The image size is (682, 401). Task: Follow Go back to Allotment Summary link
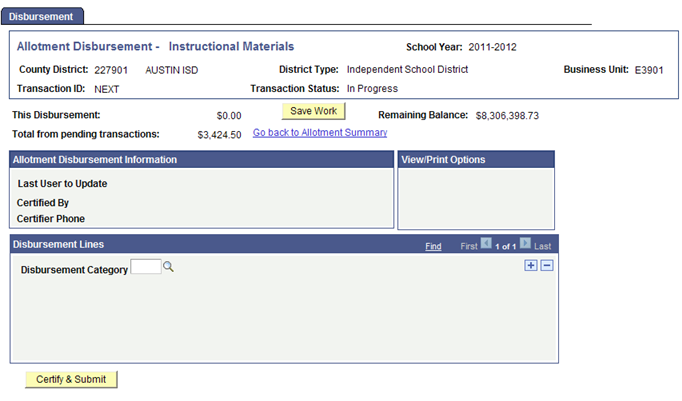click(320, 133)
